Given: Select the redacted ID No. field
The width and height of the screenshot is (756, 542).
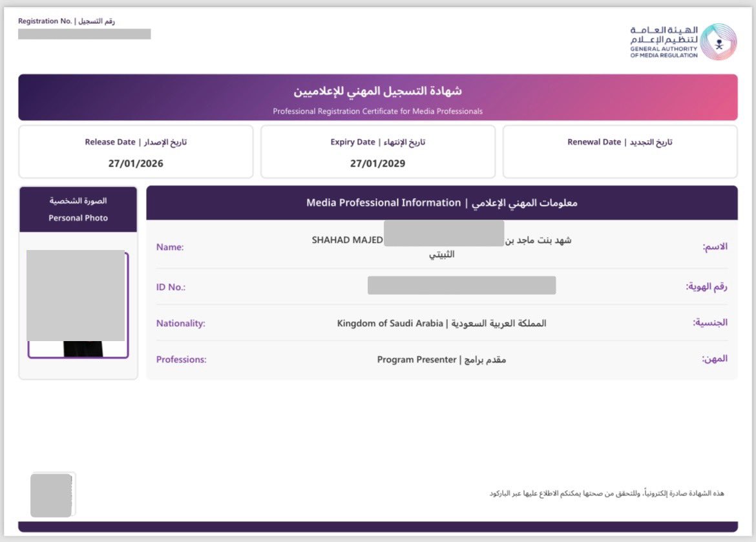Looking at the screenshot, I should 461,286.
